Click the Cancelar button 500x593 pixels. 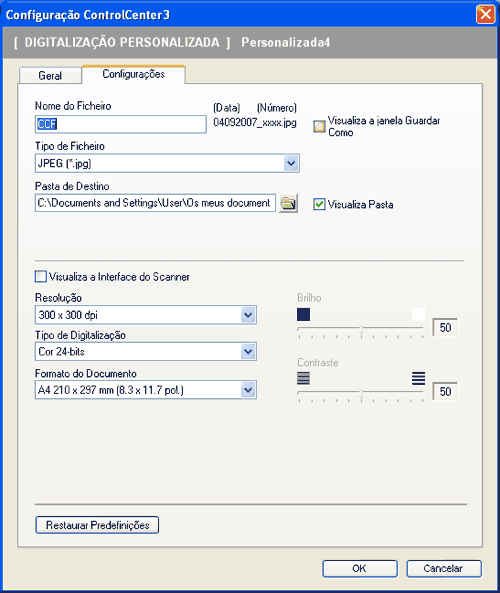pos(444,568)
